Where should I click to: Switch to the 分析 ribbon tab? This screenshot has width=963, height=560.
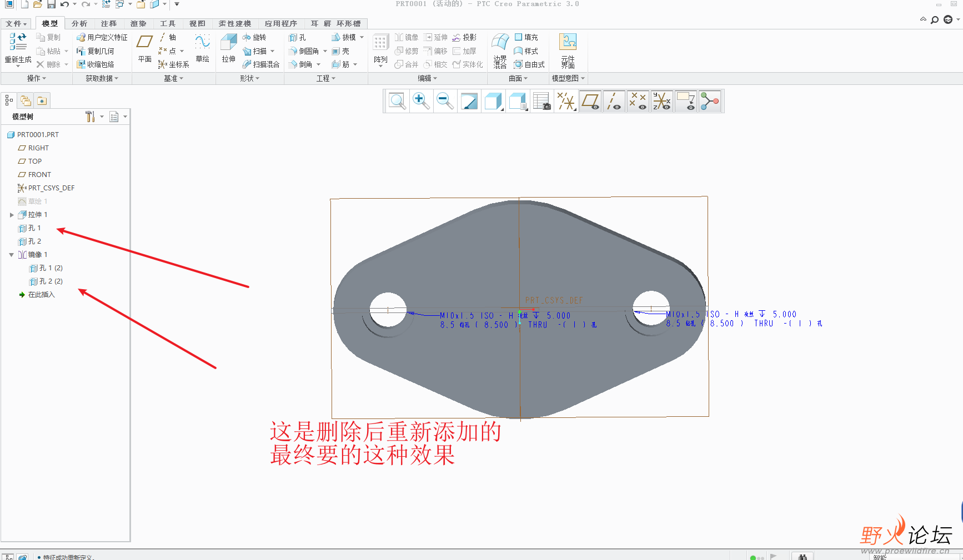[79, 23]
